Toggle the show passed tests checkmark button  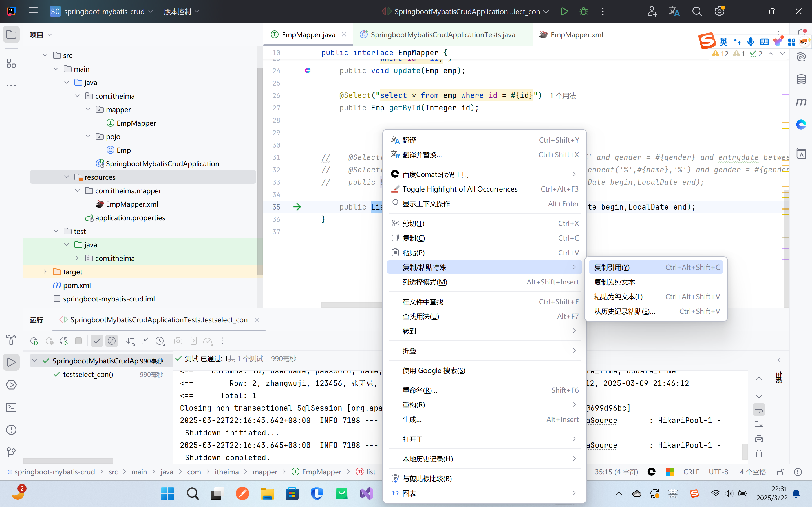(97, 341)
